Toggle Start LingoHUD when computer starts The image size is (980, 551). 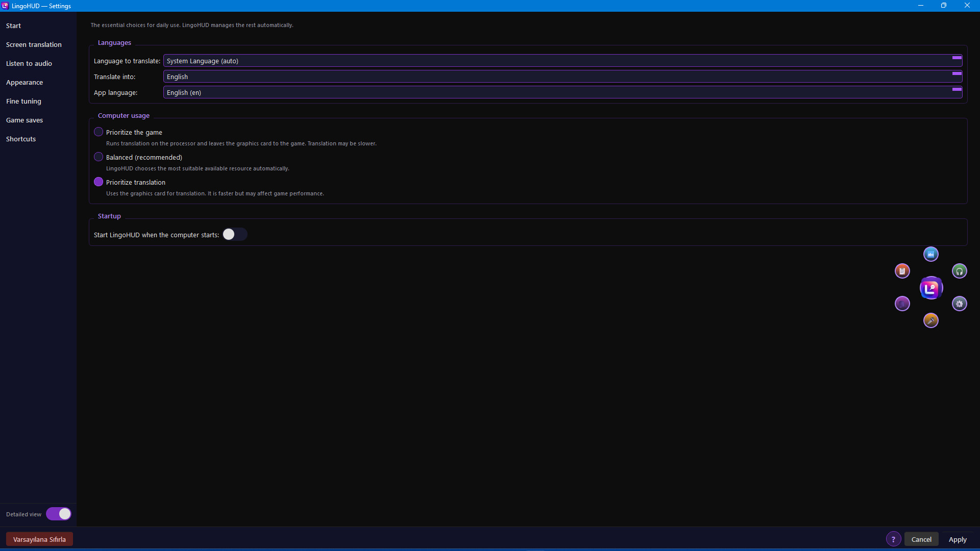pyautogui.click(x=235, y=234)
